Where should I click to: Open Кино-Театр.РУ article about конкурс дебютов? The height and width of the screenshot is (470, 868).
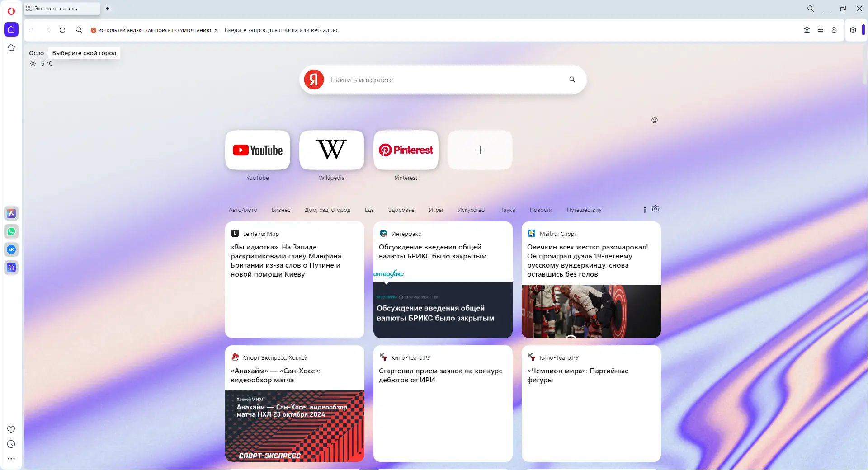pos(443,404)
